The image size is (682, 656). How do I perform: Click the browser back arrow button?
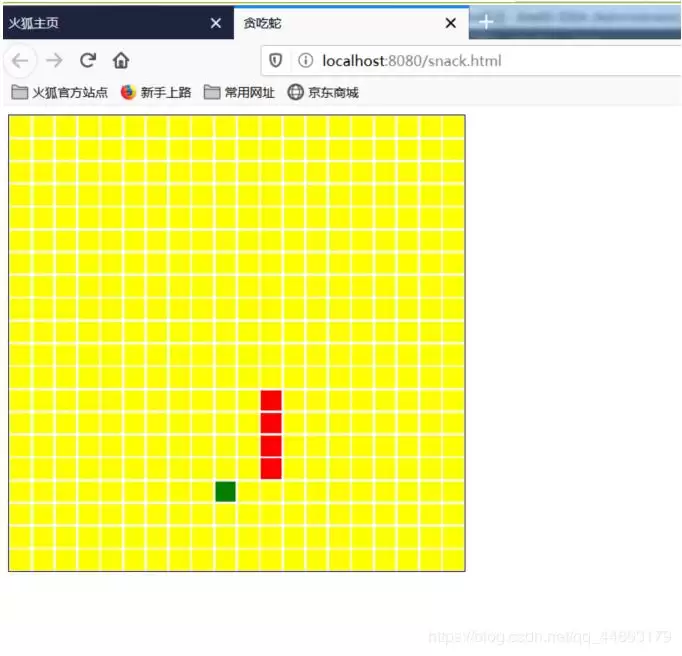point(20,60)
